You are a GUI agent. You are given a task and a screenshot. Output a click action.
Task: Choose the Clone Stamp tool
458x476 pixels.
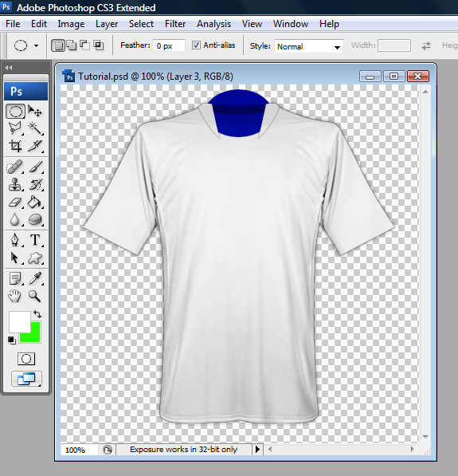(15, 184)
